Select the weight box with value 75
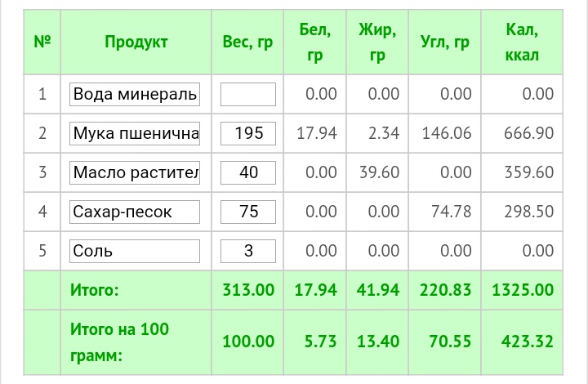The image size is (588, 384). [x=248, y=212]
